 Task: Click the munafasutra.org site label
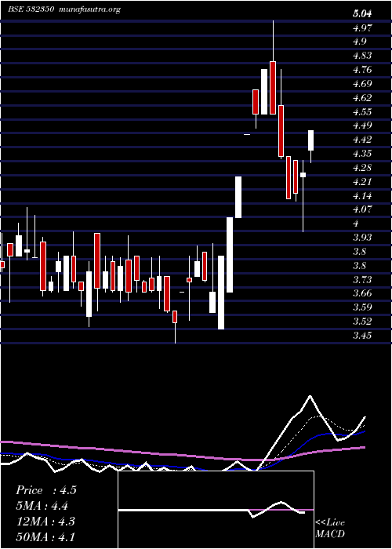click(x=90, y=9)
